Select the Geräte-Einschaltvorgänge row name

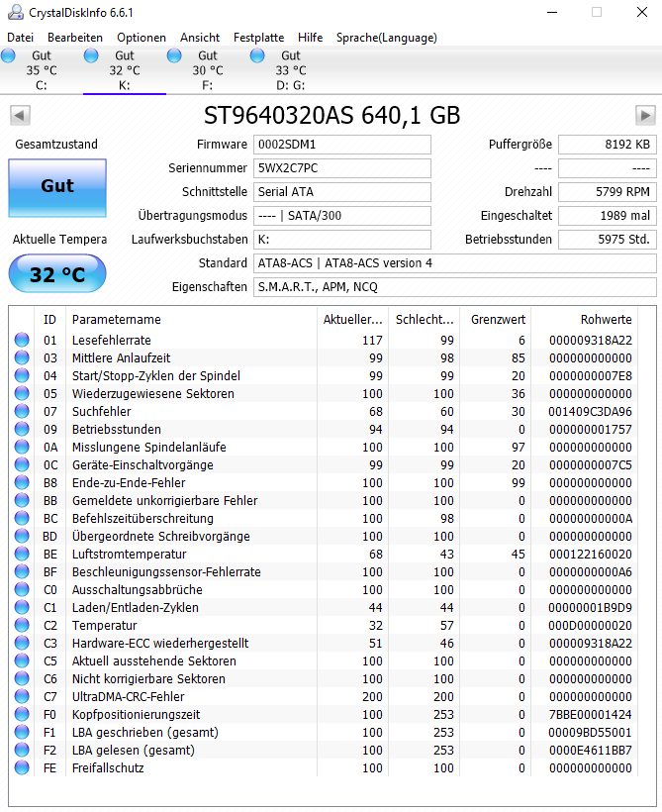coord(142,465)
